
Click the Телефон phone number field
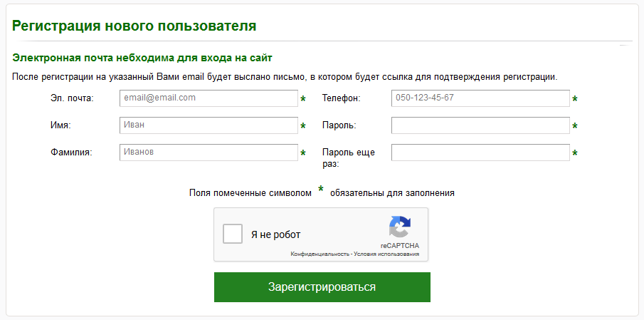coord(480,98)
